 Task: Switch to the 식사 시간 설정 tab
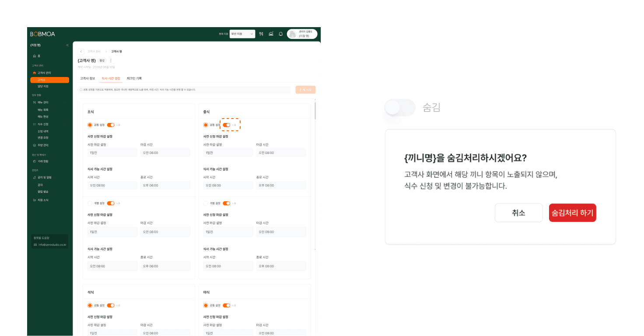coord(111,78)
